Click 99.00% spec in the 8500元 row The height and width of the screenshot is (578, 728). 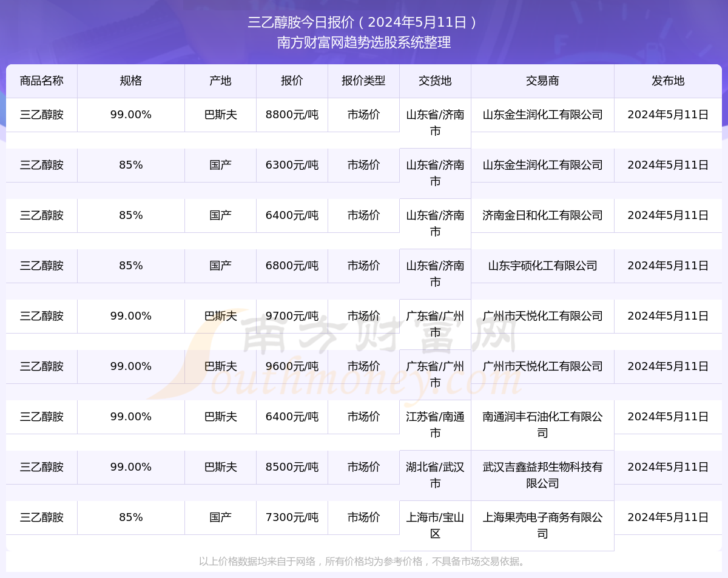point(131,466)
